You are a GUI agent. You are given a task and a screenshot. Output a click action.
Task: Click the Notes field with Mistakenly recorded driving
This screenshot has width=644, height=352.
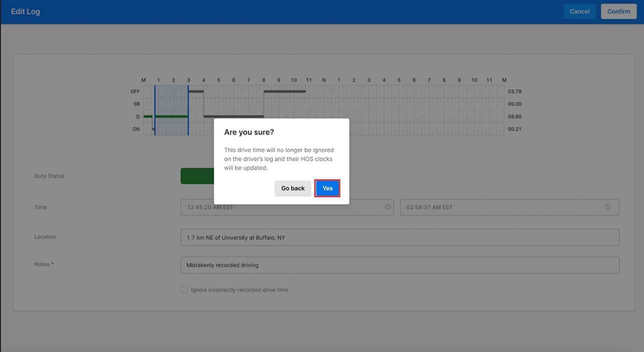click(400, 265)
